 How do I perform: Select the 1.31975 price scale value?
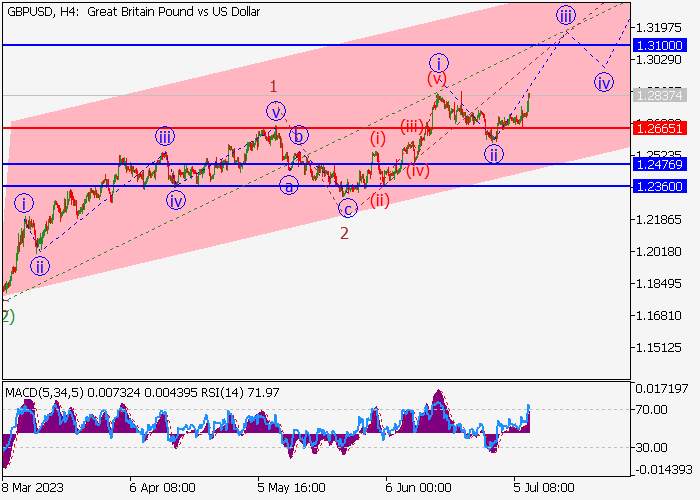658,28
